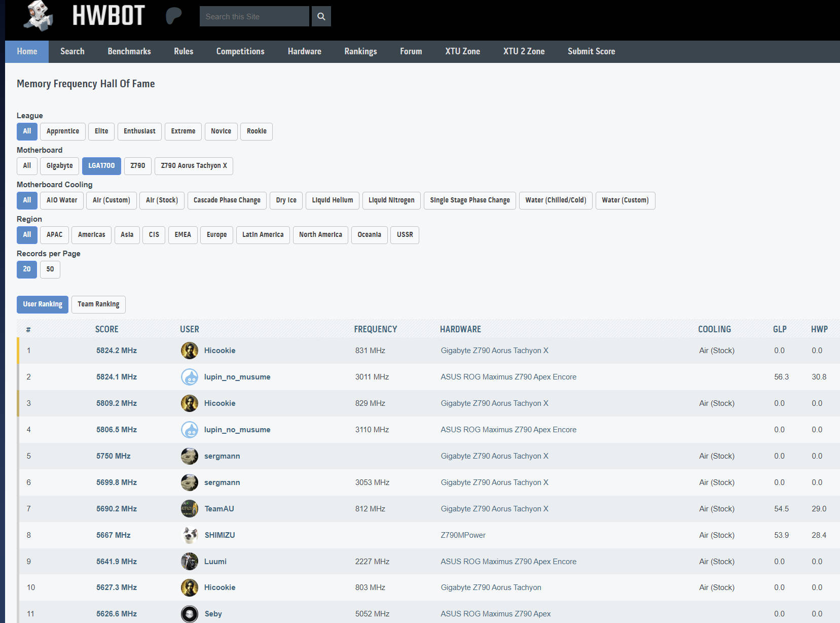Open Hicookie's avatar in rank 1 row

[190, 351]
